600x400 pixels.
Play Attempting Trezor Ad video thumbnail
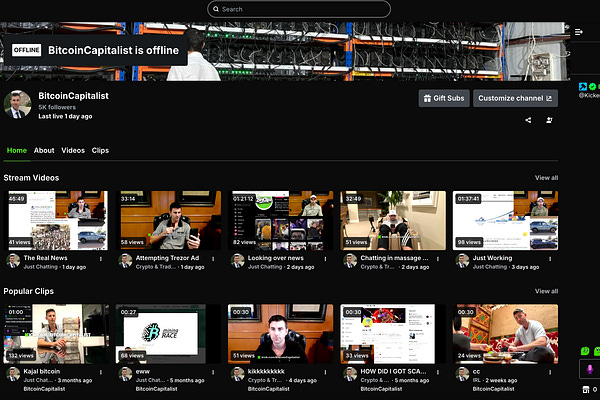tap(168, 220)
